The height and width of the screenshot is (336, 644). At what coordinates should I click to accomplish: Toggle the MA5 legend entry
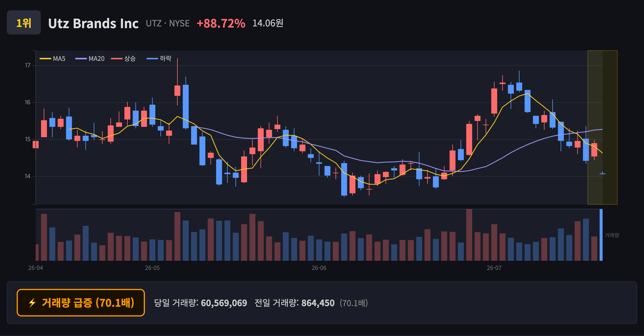coord(53,59)
